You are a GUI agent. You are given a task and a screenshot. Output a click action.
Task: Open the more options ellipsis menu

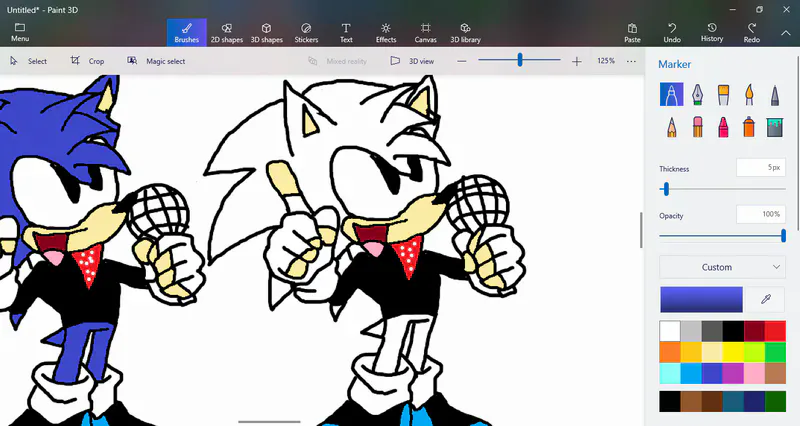(x=631, y=61)
